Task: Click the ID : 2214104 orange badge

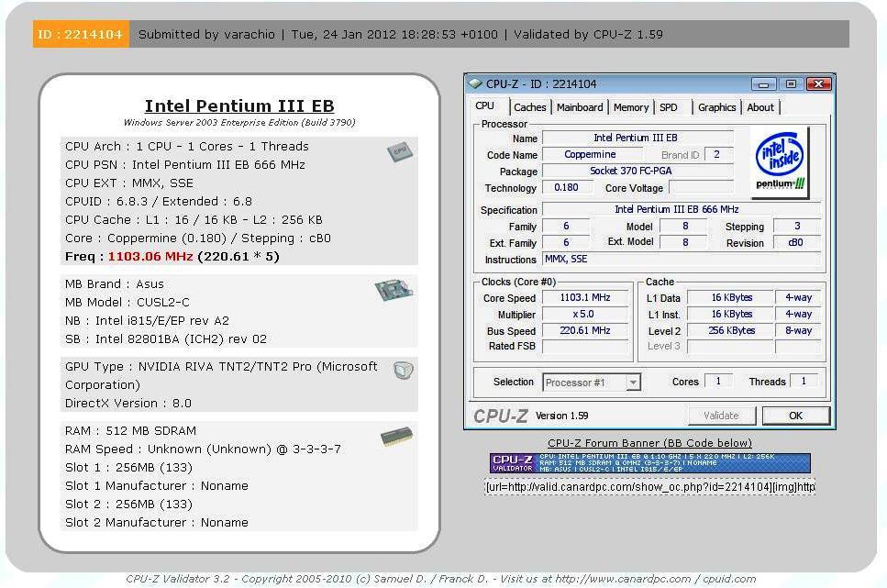Action: point(81,34)
